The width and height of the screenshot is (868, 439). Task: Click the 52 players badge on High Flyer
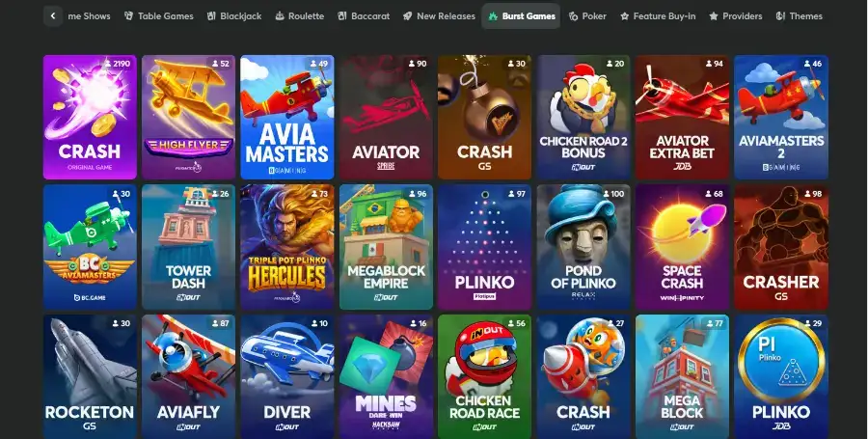pos(220,64)
